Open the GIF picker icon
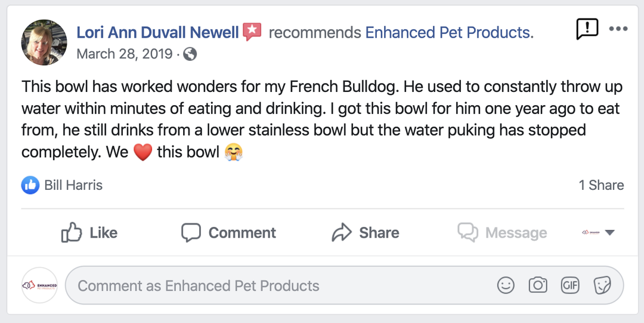 point(570,286)
